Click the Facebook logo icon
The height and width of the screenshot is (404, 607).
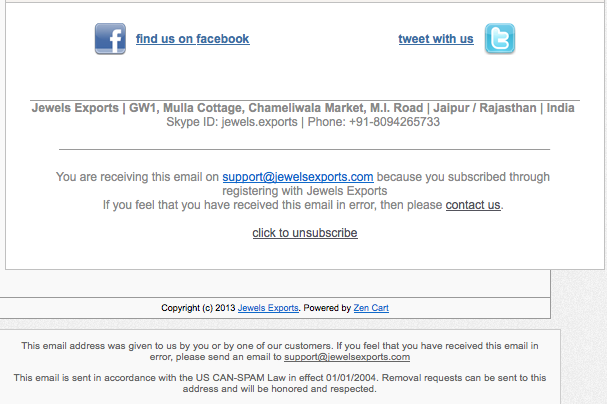click(x=110, y=39)
